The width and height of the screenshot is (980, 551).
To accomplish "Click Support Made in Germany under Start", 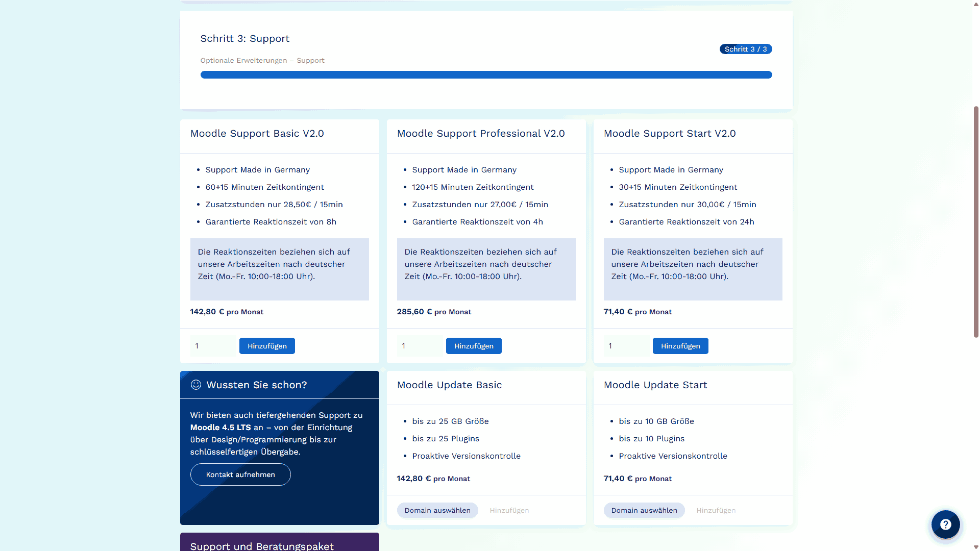I will click(x=671, y=170).
